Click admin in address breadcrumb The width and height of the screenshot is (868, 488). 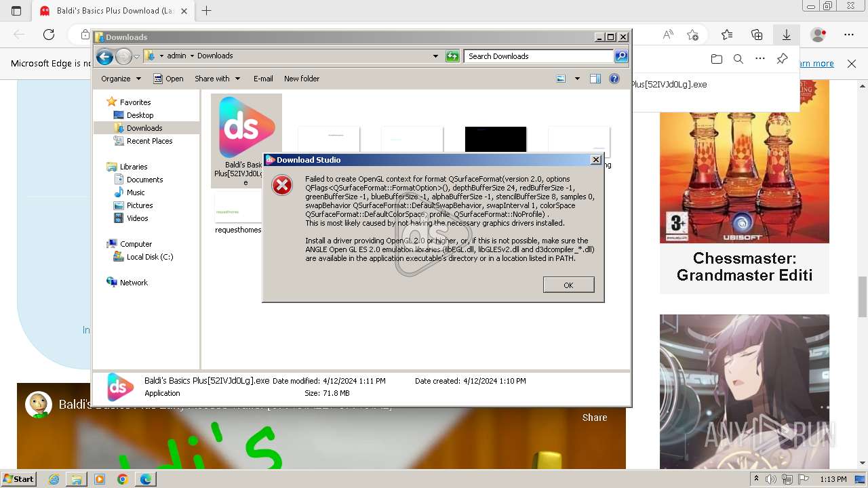pos(176,56)
